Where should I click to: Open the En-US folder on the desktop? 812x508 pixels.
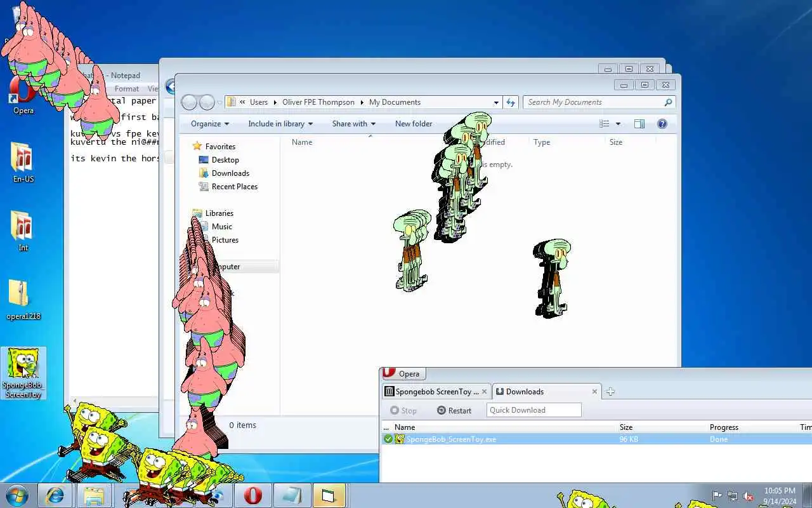(23, 163)
